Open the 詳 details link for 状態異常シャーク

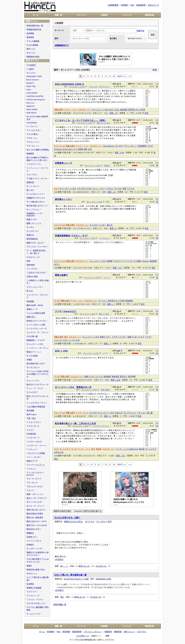(x=157, y=165)
